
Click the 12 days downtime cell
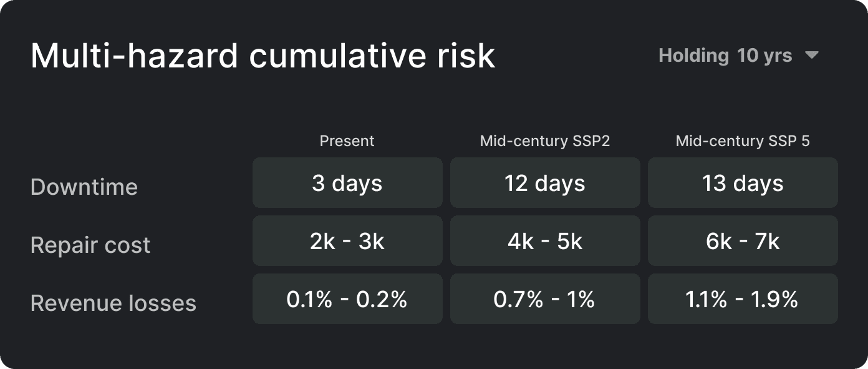tap(545, 183)
